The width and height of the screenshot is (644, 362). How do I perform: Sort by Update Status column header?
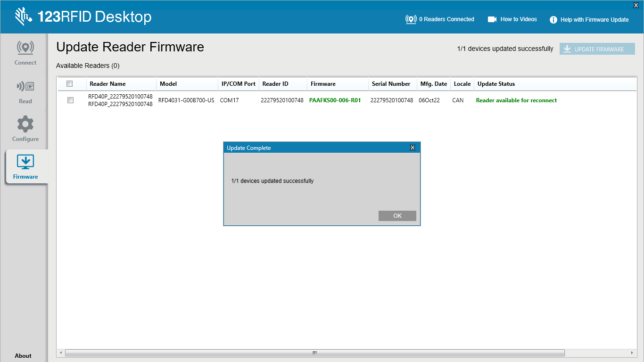496,84
